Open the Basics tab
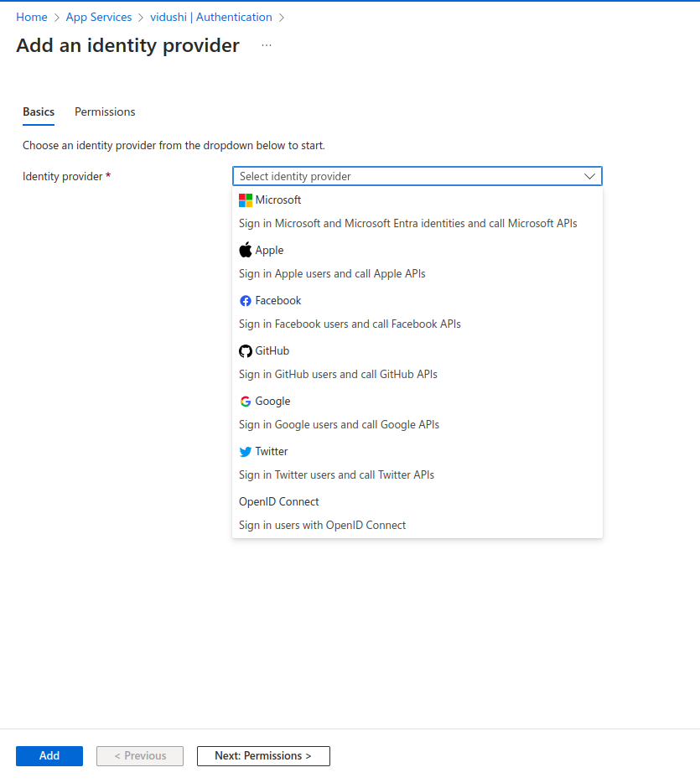Viewport: 700px width, 783px height. (x=39, y=111)
